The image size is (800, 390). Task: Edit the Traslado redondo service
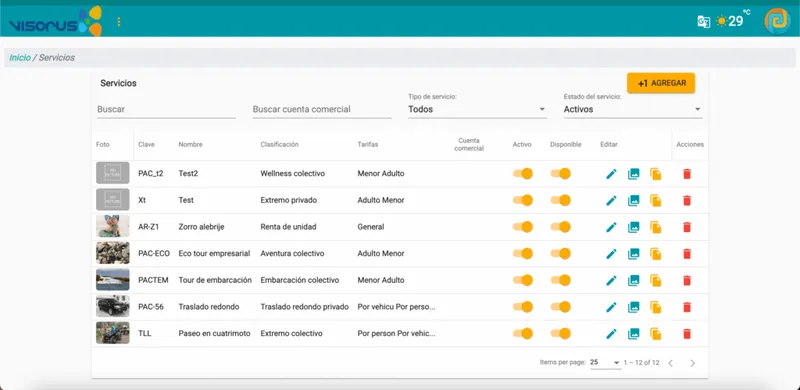tap(611, 307)
